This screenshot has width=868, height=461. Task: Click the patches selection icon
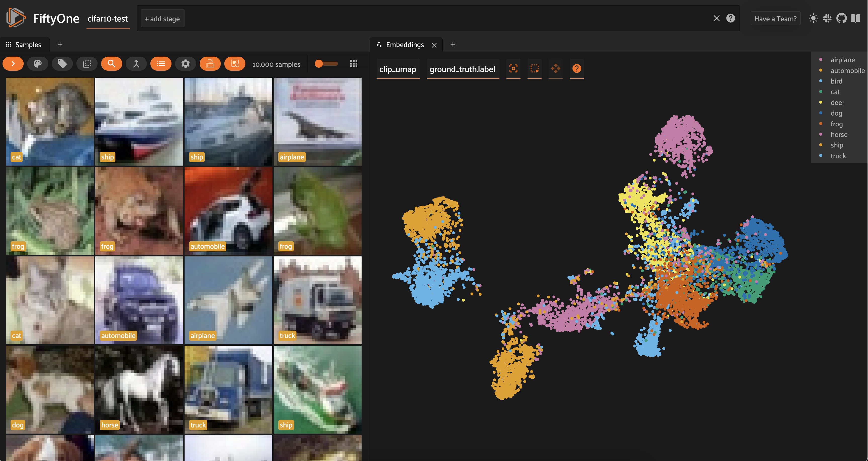coord(87,64)
